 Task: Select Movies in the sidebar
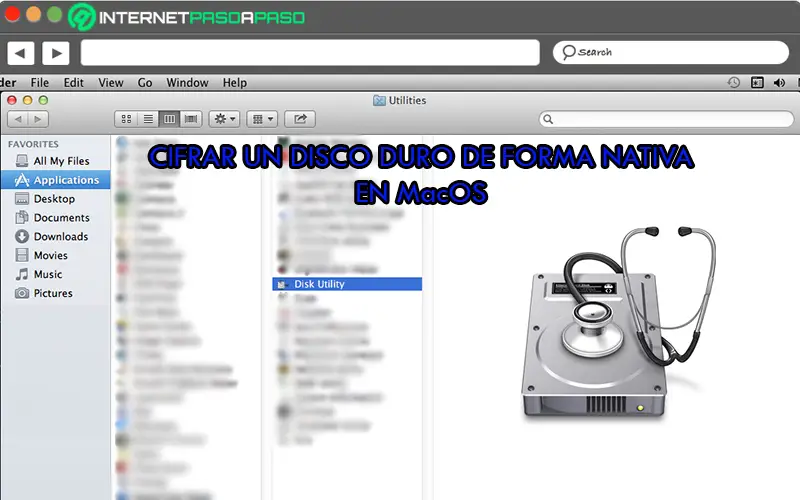[x=56, y=256]
